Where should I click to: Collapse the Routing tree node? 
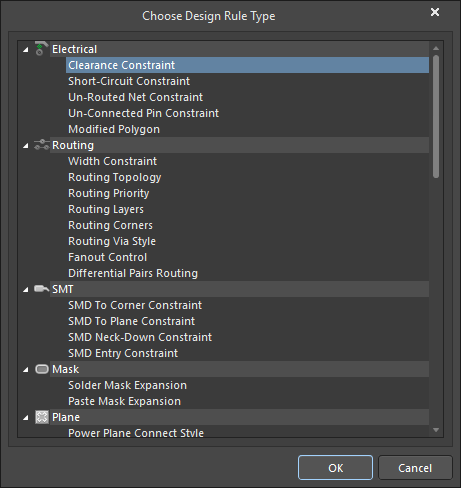[26, 146]
